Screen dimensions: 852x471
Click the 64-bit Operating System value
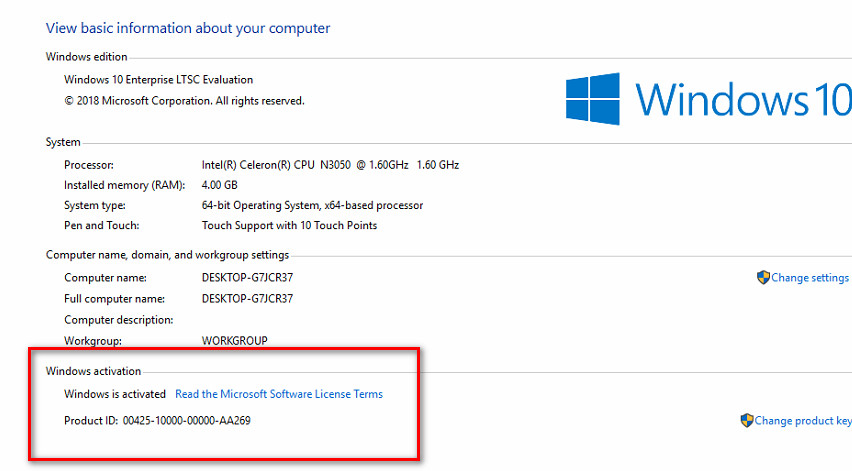point(312,205)
